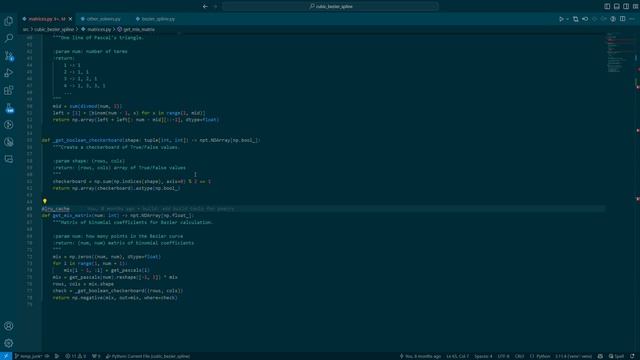
Task: Open the Source Control view
Action: point(9,56)
